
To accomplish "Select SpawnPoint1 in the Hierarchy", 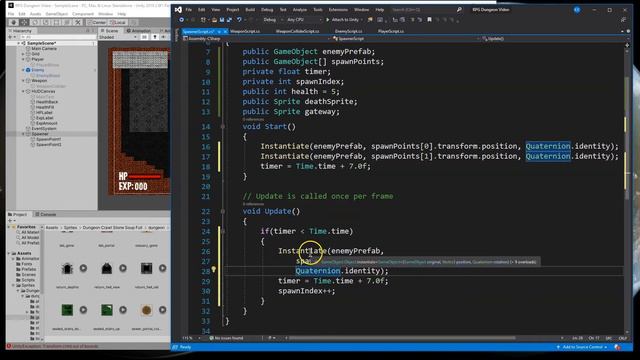I will 49,139.
